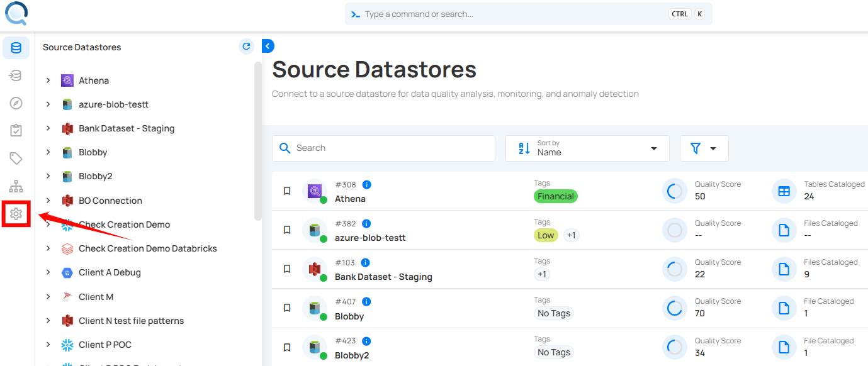Toggle bookmark on Blobby2 row

pyautogui.click(x=287, y=347)
